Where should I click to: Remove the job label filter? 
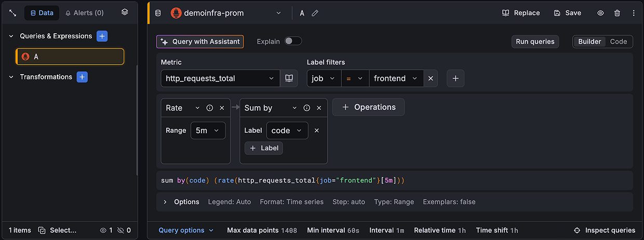pyautogui.click(x=431, y=78)
